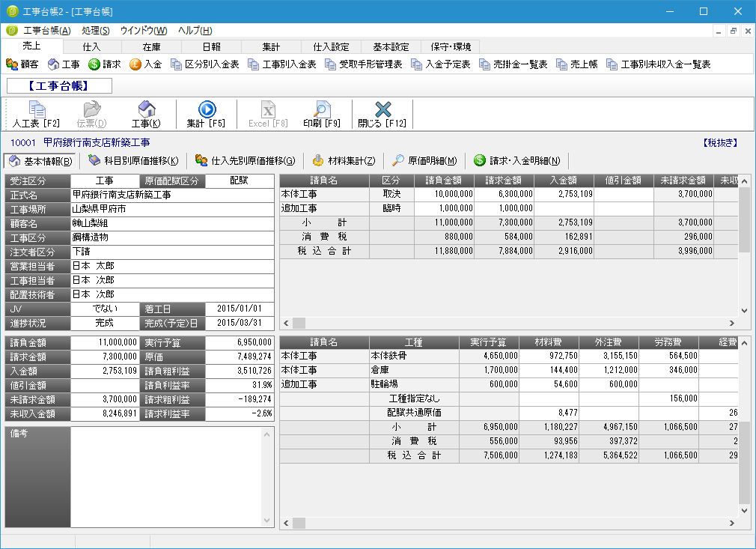The height and width of the screenshot is (549, 756).
Task: Select the 追加工事 row in the upper table
Action: click(509, 208)
